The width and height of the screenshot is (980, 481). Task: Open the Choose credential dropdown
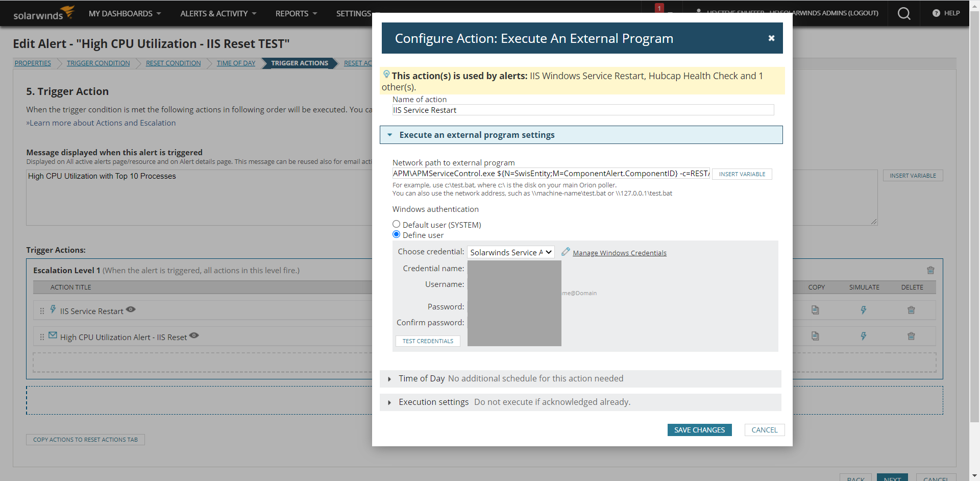pyautogui.click(x=510, y=252)
